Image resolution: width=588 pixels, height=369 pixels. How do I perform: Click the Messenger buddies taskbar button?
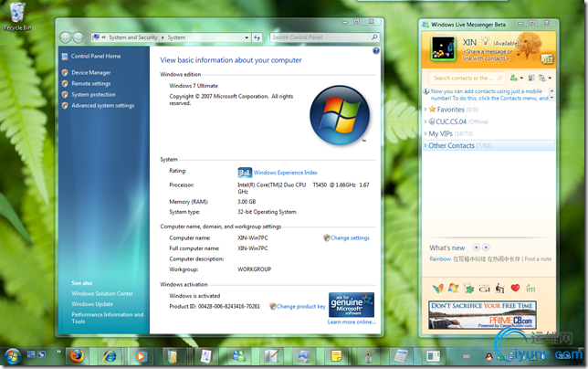239,356
